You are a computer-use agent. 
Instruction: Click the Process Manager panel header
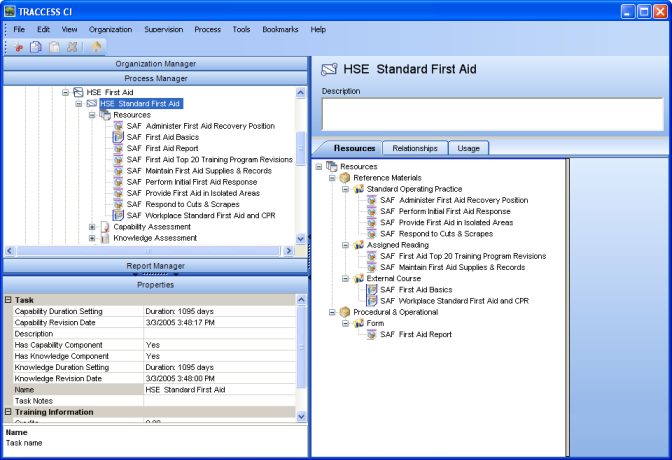click(x=156, y=78)
